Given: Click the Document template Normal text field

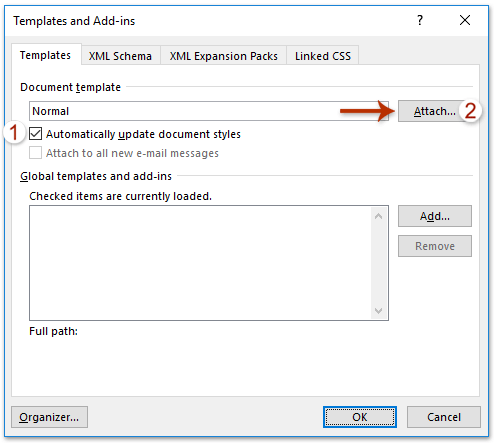Looking at the screenshot, I should coord(209,111).
